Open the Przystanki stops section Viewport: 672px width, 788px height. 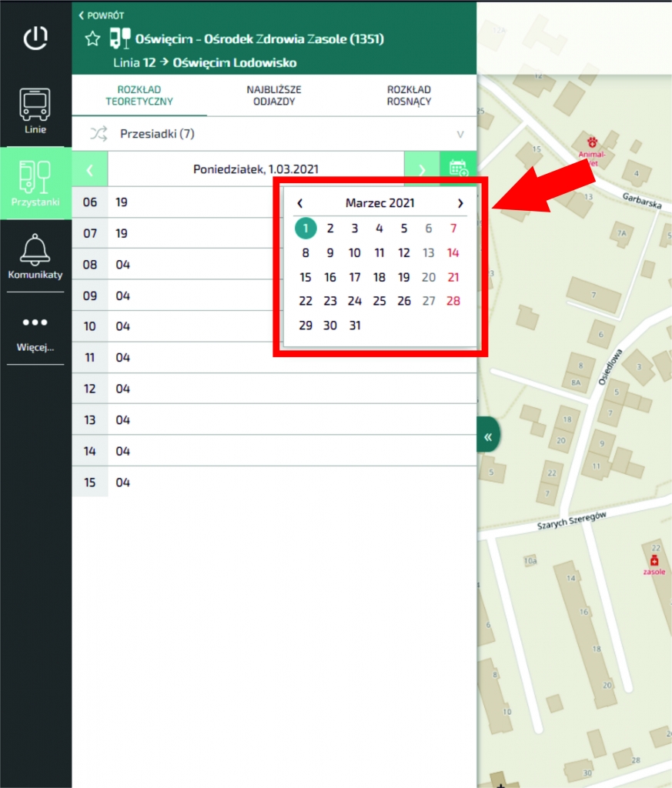tap(35, 184)
